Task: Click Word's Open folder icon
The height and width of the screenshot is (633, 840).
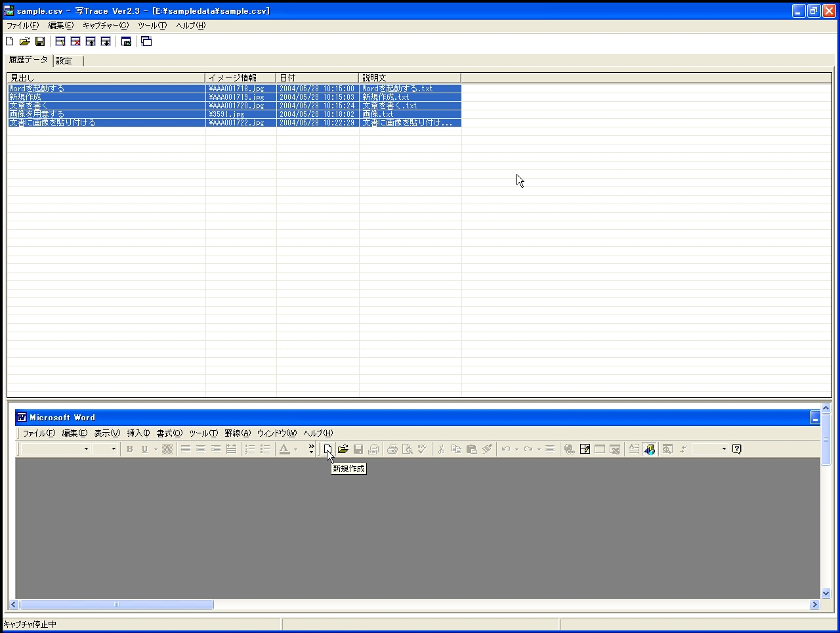Action: pos(343,449)
